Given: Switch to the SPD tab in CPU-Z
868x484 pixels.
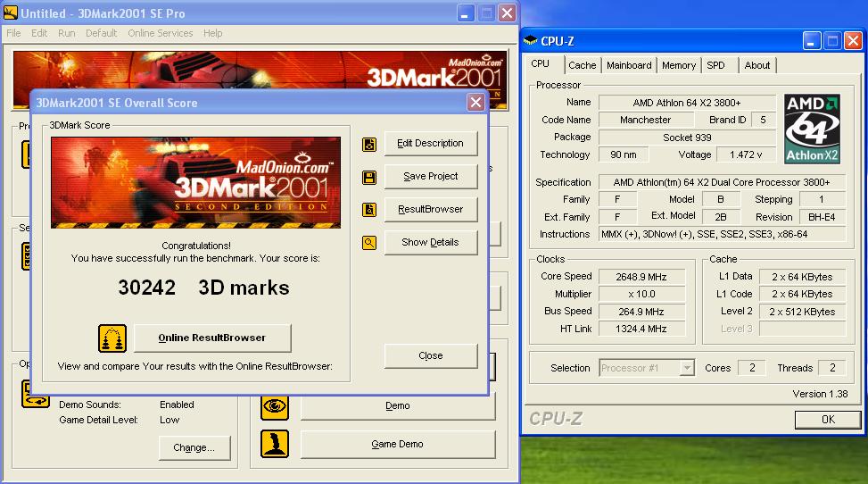Looking at the screenshot, I should click(x=715, y=65).
